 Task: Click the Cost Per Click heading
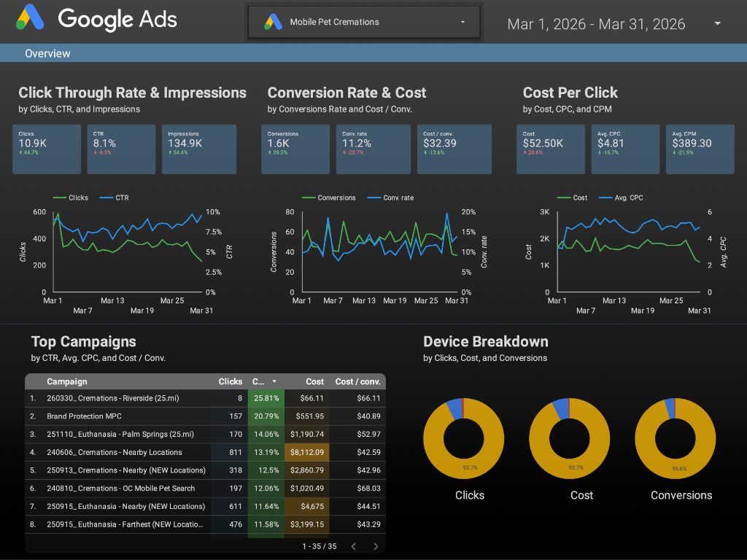click(x=570, y=93)
